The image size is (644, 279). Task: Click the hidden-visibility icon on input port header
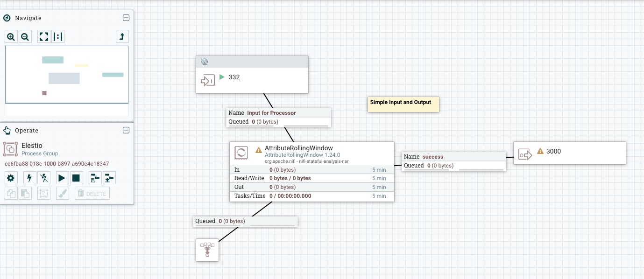coord(205,62)
